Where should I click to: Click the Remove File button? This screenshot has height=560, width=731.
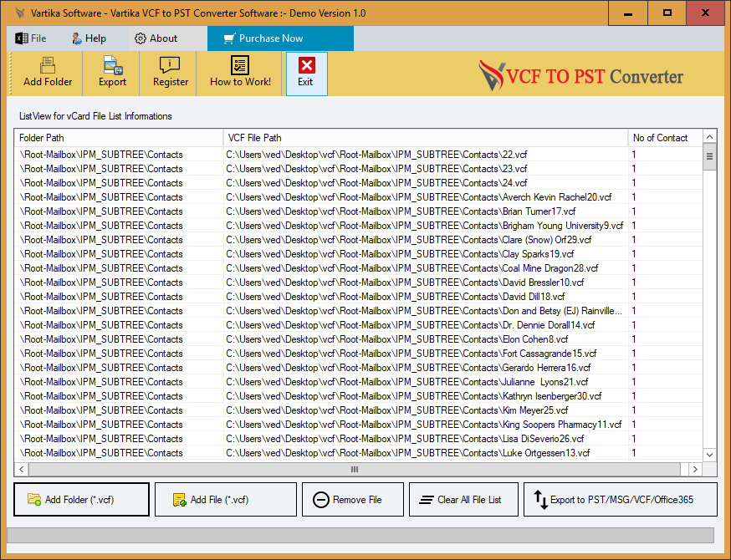[353, 500]
